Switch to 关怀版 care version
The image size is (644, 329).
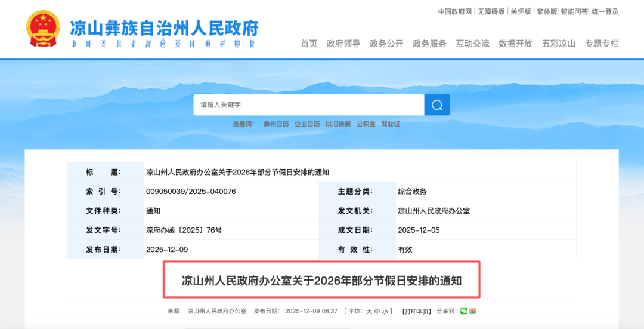pos(521,11)
